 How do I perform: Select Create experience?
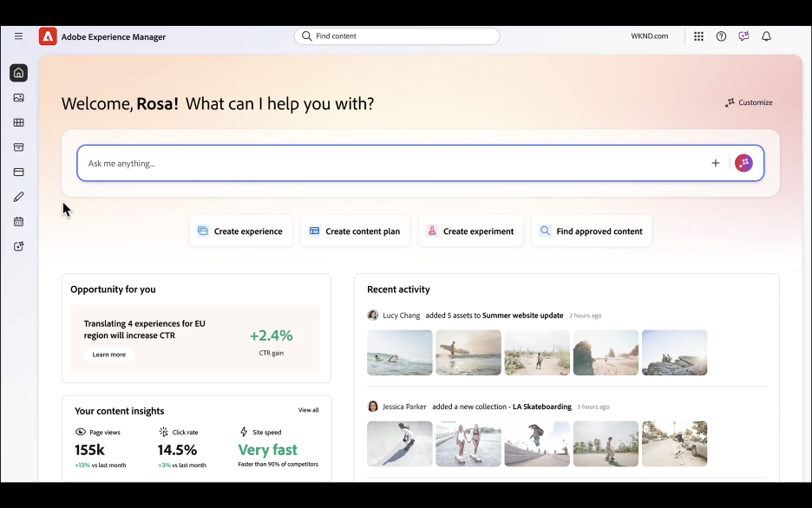tap(240, 231)
